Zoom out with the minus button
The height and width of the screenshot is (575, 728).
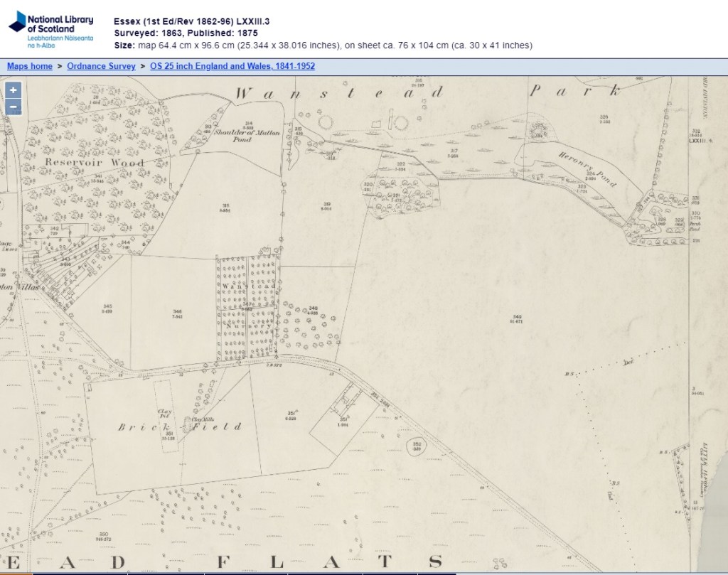(14, 108)
